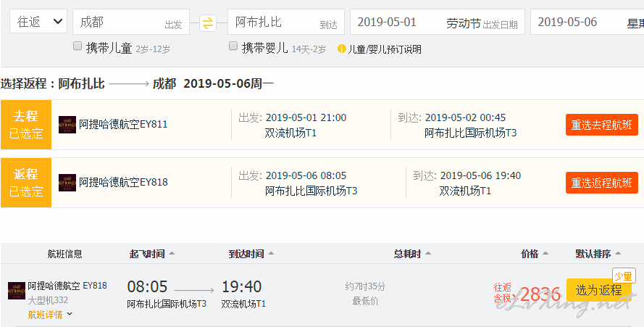The height and width of the screenshot is (327, 644).
Task: Click the child/infant booking info icon
Action: click(x=342, y=49)
